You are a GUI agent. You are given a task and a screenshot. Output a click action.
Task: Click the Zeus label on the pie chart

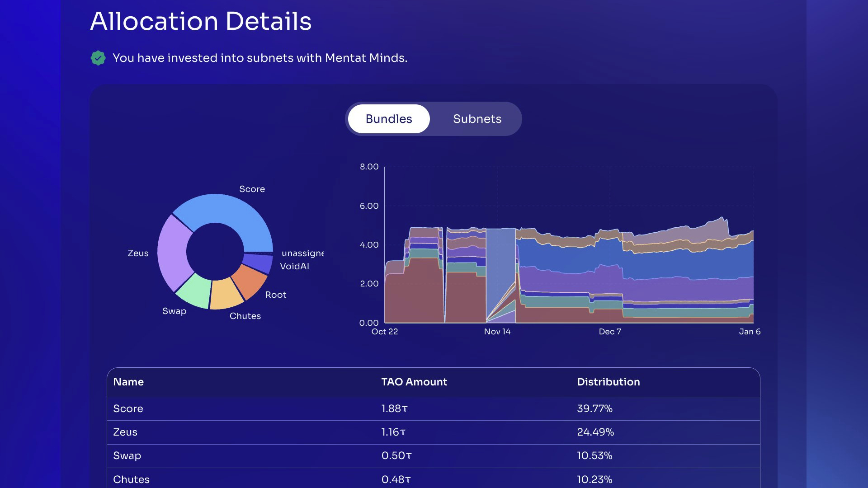pyautogui.click(x=138, y=253)
